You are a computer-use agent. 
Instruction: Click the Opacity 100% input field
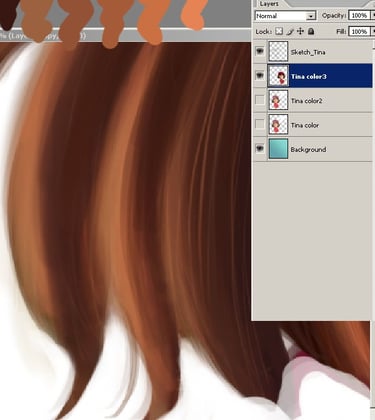click(x=359, y=15)
